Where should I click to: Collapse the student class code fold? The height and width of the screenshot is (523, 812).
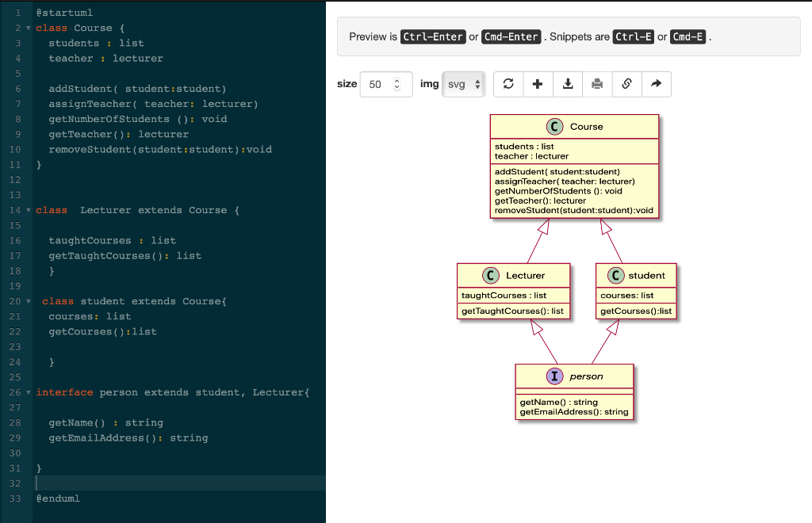26,301
